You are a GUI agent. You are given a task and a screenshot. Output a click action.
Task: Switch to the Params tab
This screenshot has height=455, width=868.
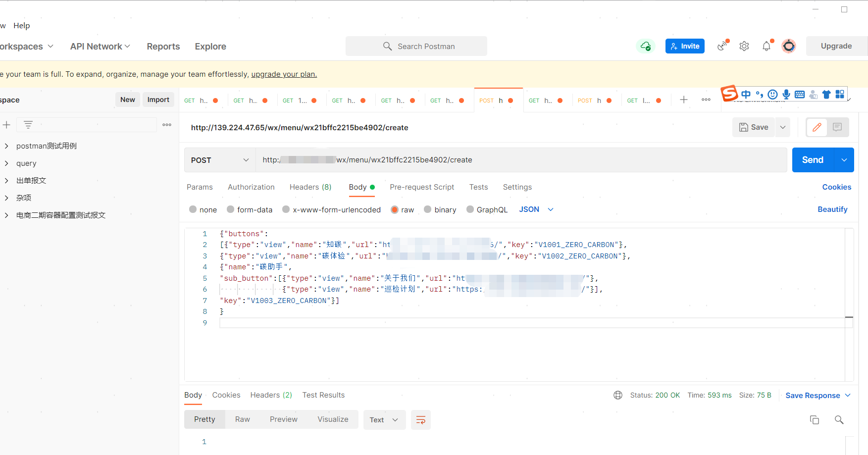(200, 187)
